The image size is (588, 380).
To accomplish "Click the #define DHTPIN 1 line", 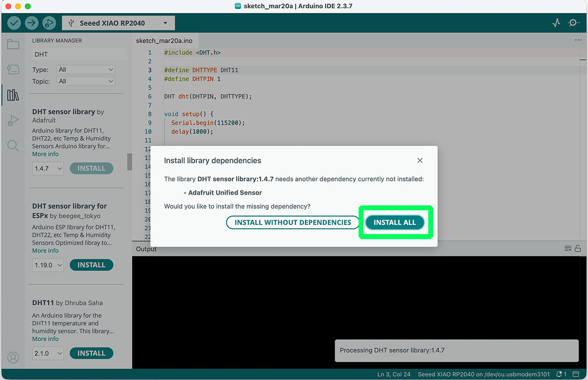I will coord(193,79).
